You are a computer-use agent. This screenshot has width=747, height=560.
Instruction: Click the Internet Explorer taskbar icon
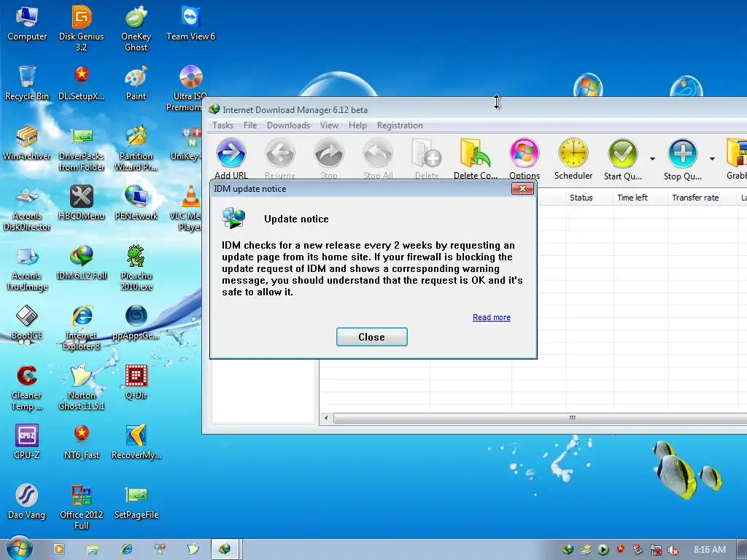tap(127, 549)
